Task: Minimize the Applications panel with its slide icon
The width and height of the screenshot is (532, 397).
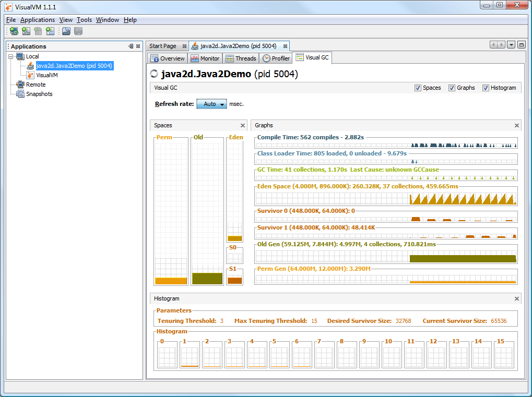Action: coord(131,46)
